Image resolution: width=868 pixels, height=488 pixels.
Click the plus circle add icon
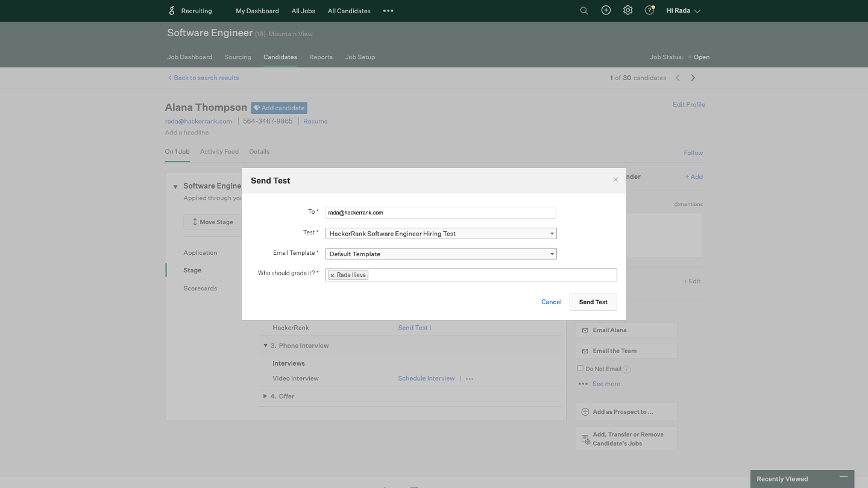tap(606, 11)
